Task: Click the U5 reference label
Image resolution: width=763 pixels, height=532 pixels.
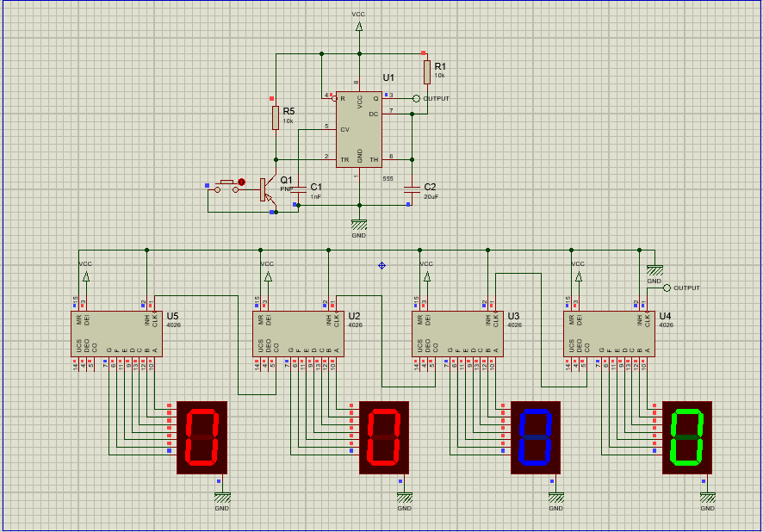Action: tap(172, 317)
